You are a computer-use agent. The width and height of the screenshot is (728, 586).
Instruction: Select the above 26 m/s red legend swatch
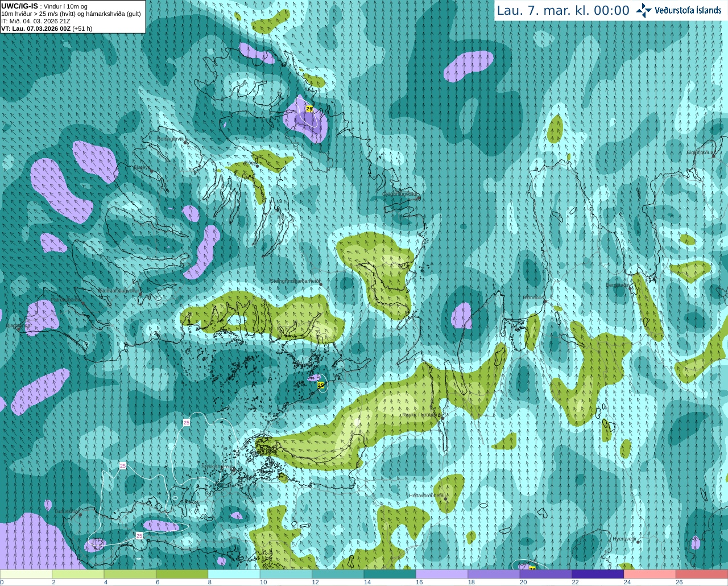tap(702, 574)
